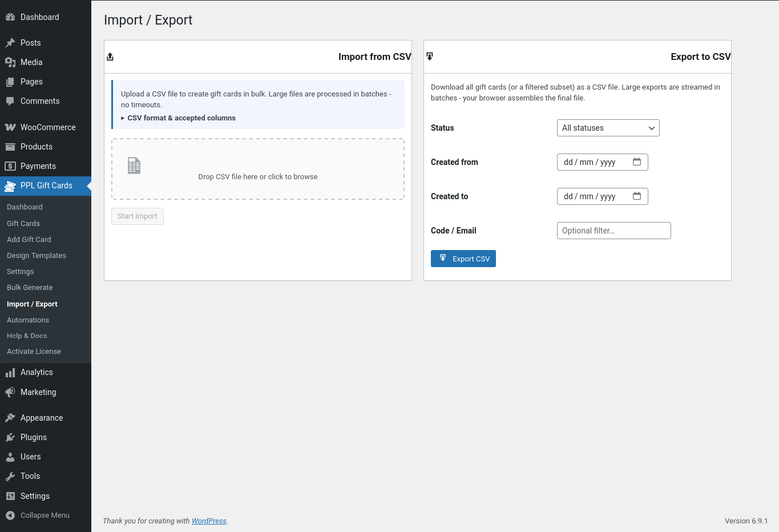Click the Collapse Menu arrow icon

coord(10,515)
